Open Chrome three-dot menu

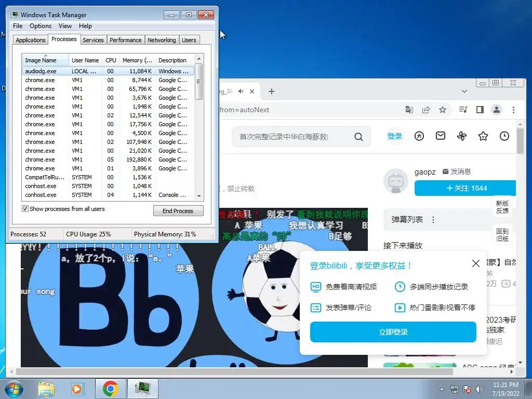[x=513, y=110]
